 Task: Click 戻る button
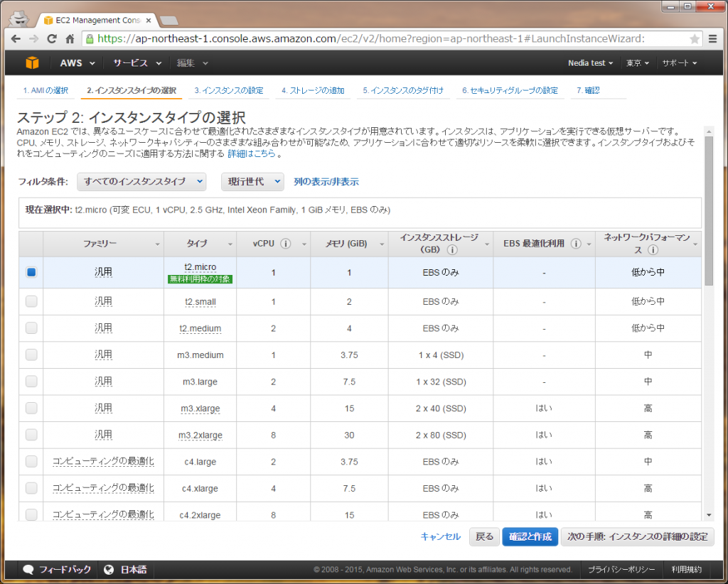coord(484,536)
